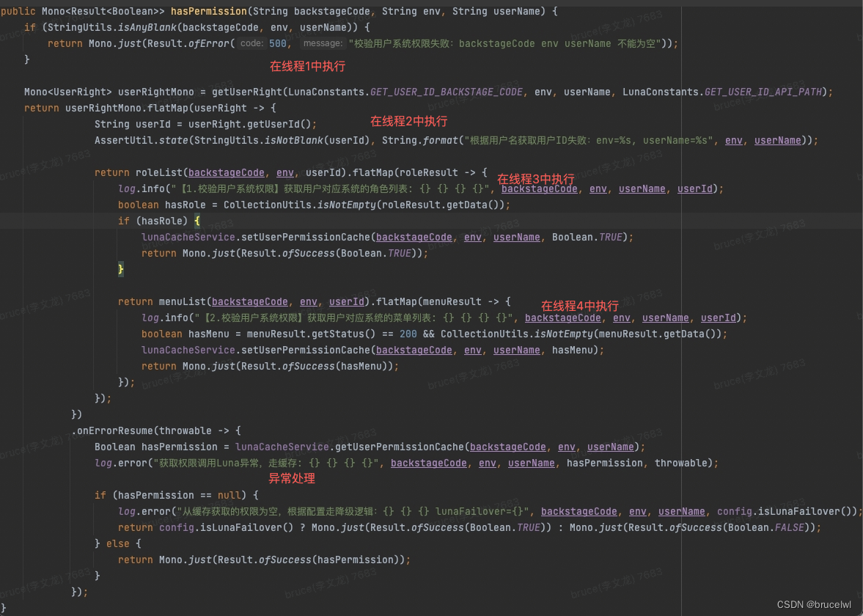Click the roleList method call

pos(159,173)
